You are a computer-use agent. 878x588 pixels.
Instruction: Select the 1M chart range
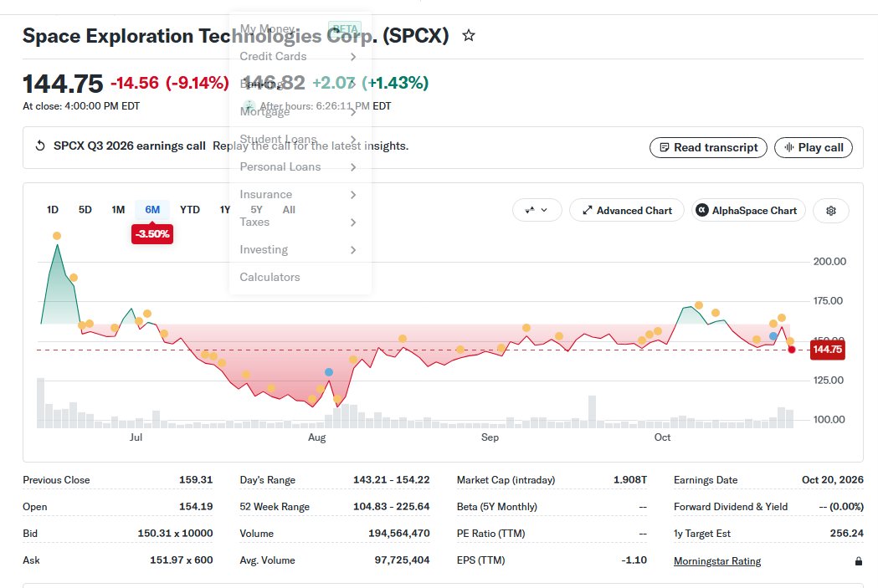[x=118, y=210]
